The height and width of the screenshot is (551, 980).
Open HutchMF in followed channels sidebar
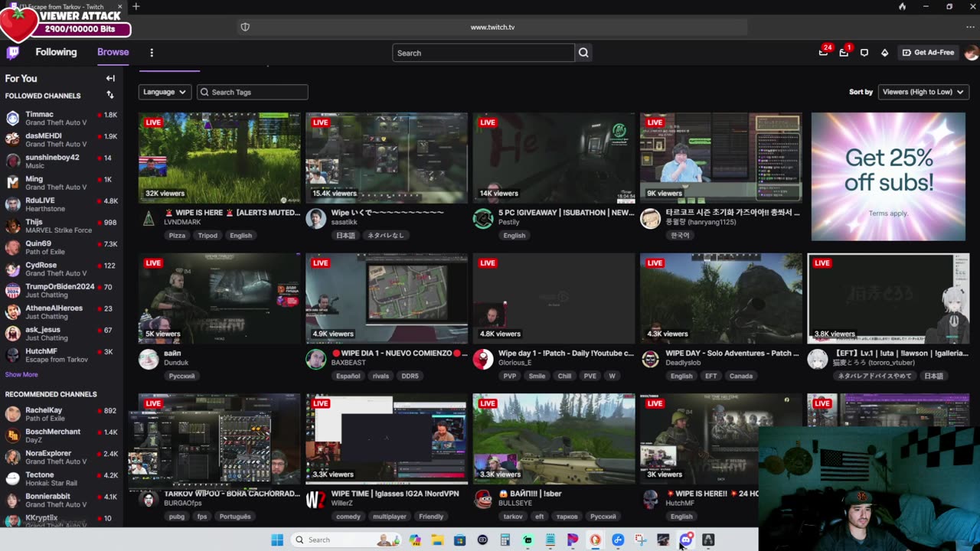pyautogui.click(x=61, y=355)
